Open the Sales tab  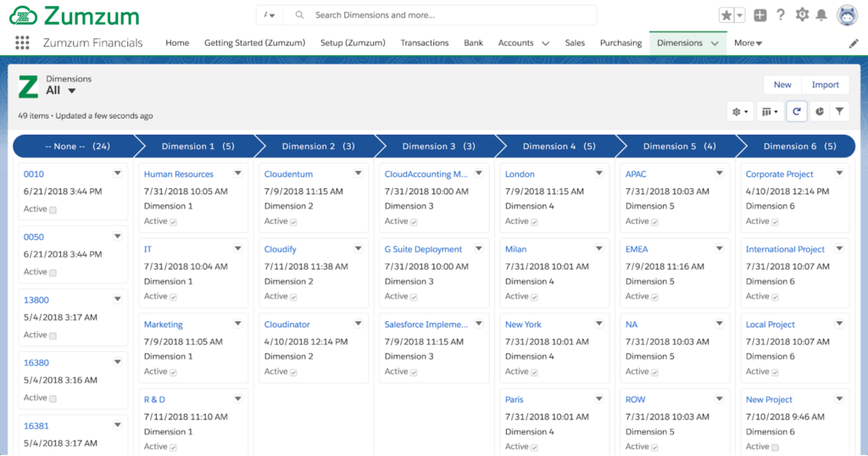coord(575,42)
